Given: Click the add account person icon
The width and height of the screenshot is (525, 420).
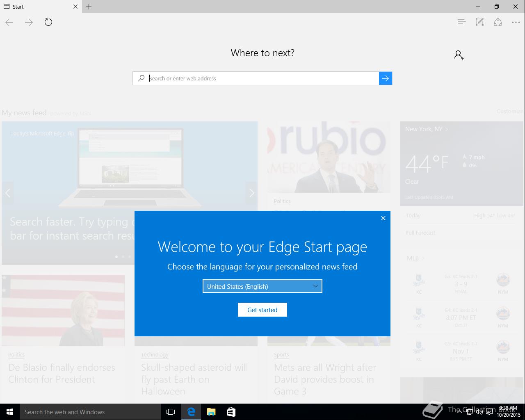Looking at the screenshot, I should pyautogui.click(x=459, y=55).
